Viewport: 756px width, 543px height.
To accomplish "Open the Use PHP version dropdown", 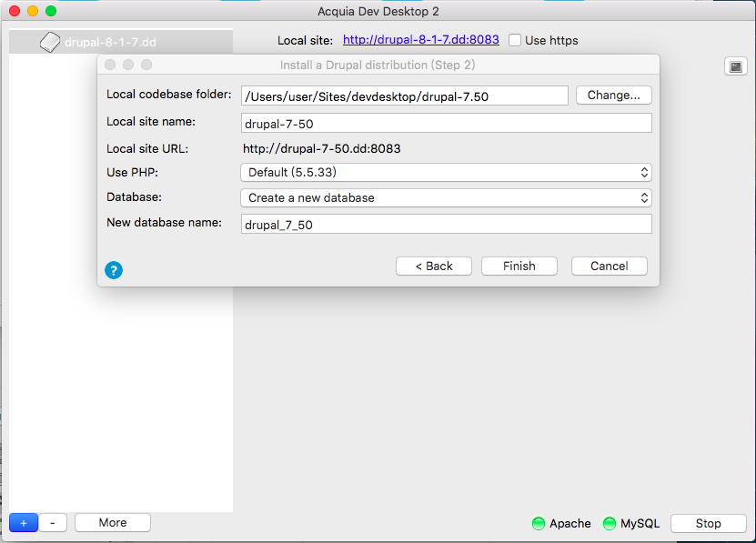I will 446,173.
